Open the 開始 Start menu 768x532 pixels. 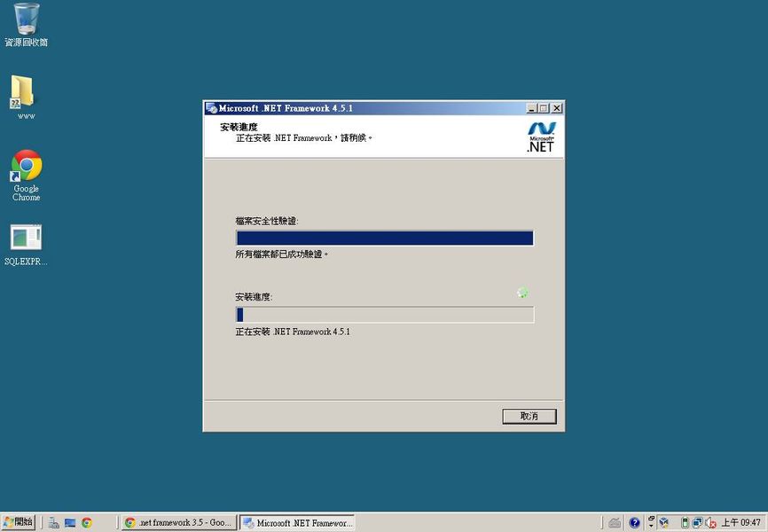[19, 523]
